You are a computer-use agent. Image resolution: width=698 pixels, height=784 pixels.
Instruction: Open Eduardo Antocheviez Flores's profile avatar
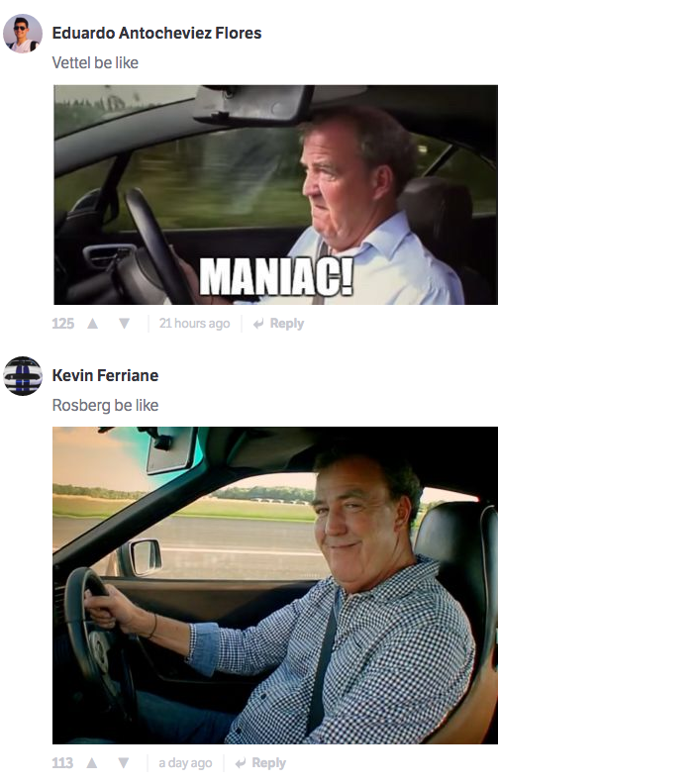tap(23, 34)
